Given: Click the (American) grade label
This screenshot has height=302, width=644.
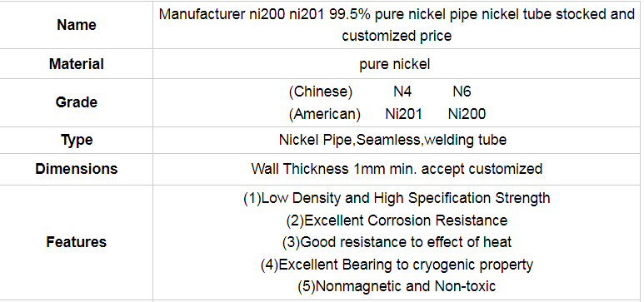Looking at the screenshot, I should 324,114.
